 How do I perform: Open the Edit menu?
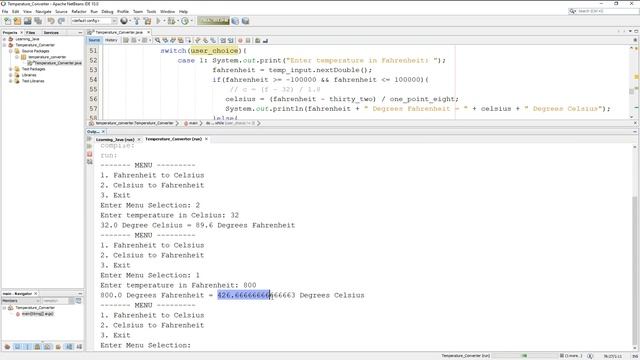pyautogui.click(x=16, y=11)
